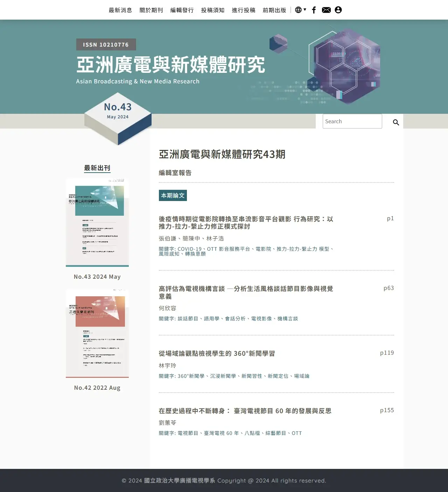Click page number p1
448x492 pixels.
(391, 219)
